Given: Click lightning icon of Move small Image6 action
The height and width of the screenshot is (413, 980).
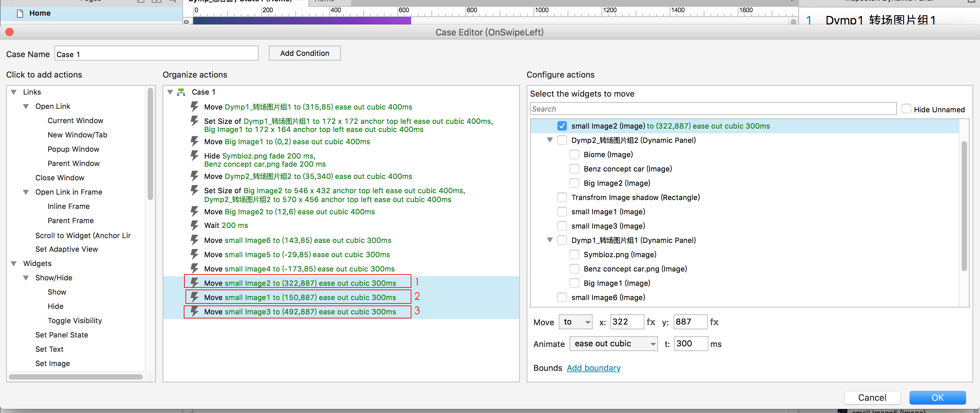Looking at the screenshot, I should tap(194, 240).
